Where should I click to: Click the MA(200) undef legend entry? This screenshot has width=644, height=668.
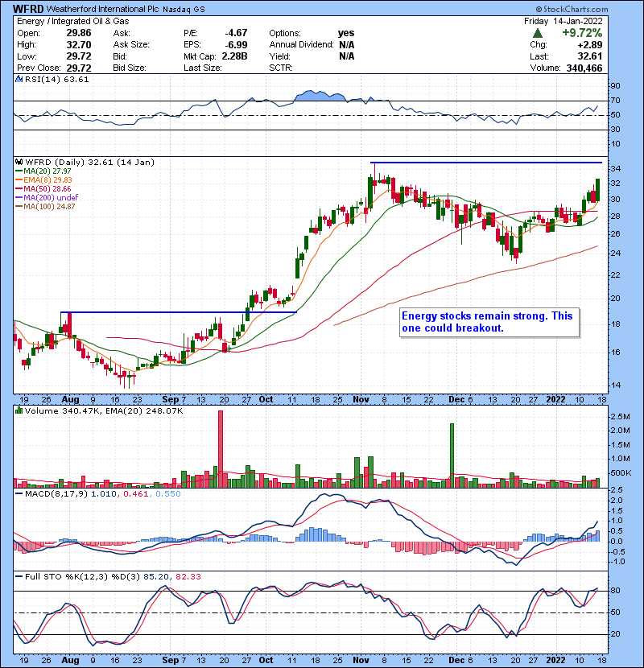coord(47,198)
